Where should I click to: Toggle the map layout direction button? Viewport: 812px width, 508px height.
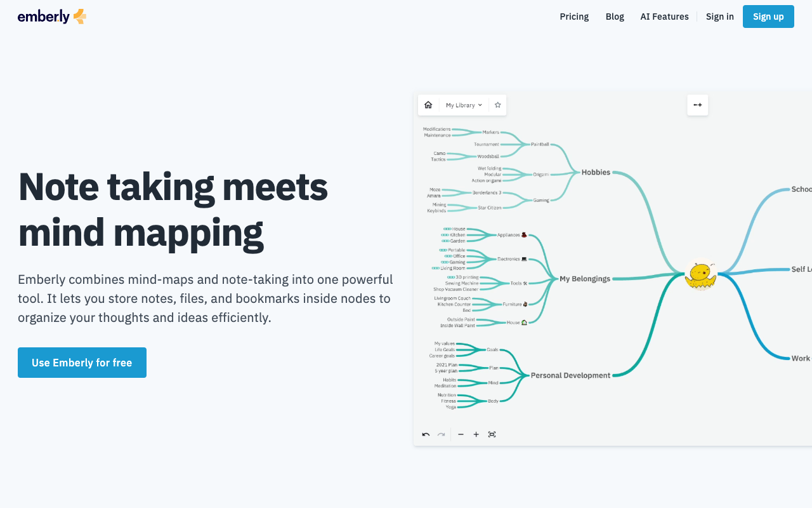coord(698,105)
